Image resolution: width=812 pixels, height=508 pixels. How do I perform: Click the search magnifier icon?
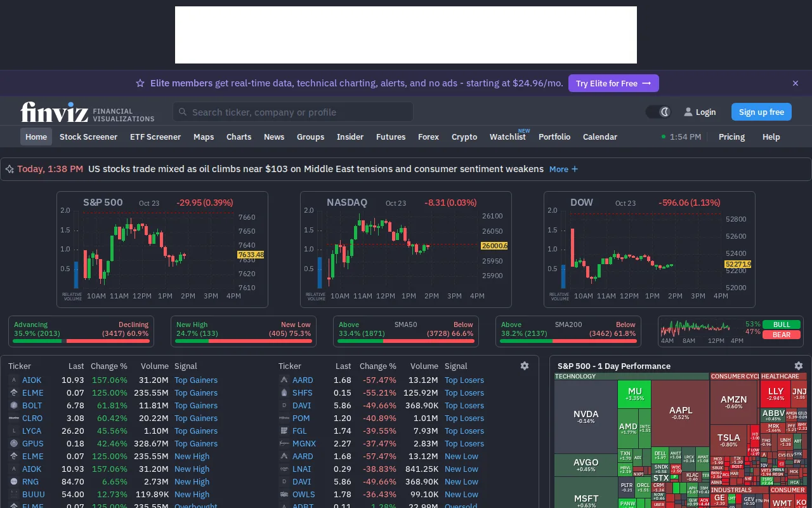coord(183,112)
